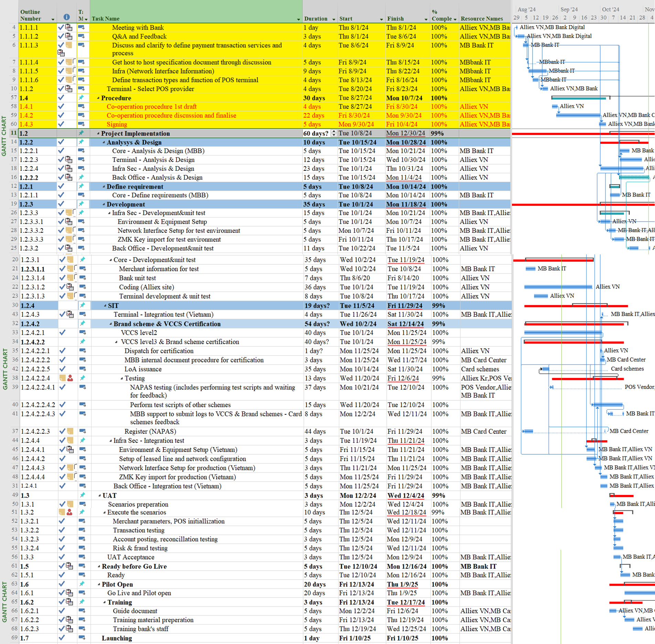The width and height of the screenshot is (655, 644).
Task: Collapse the Define requirement summary task
Action: pos(104,187)
